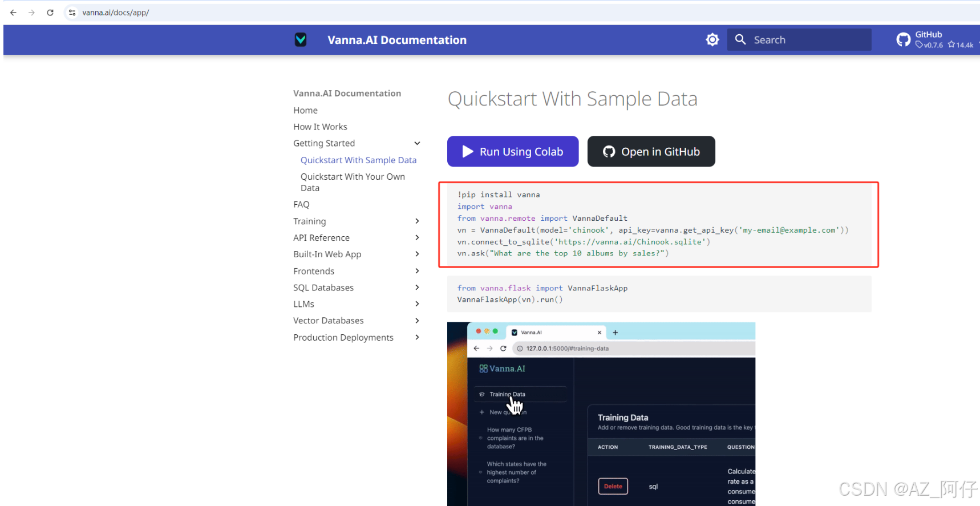This screenshot has width=980, height=506.
Task: Expand the Built-In Web App chevron
Action: [417, 254]
